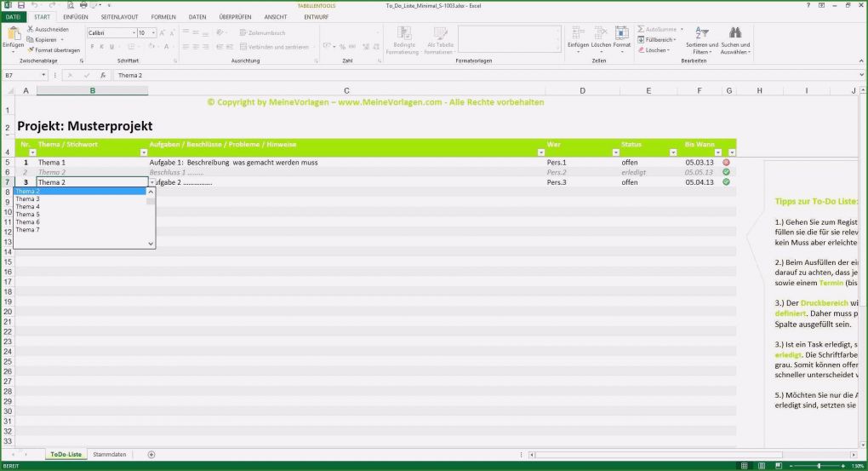Viewport: 868px width, 471px height.
Task: Open the FORMELN ribbon tab
Action: pyautogui.click(x=163, y=17)
